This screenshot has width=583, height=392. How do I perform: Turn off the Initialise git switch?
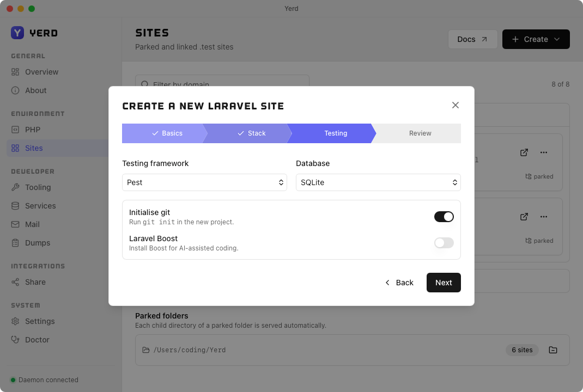point(444,217)
